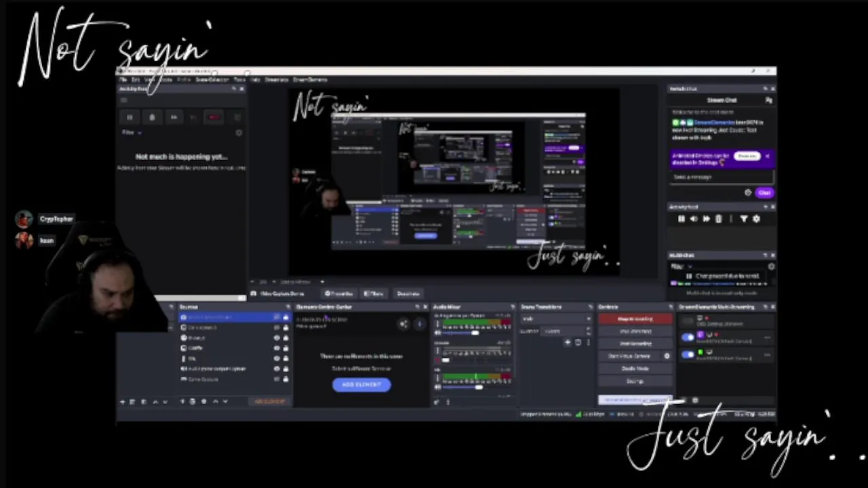Screen dimensions: 868x488
Task: Toggle lock on Browser source
Action: [285, 338]
